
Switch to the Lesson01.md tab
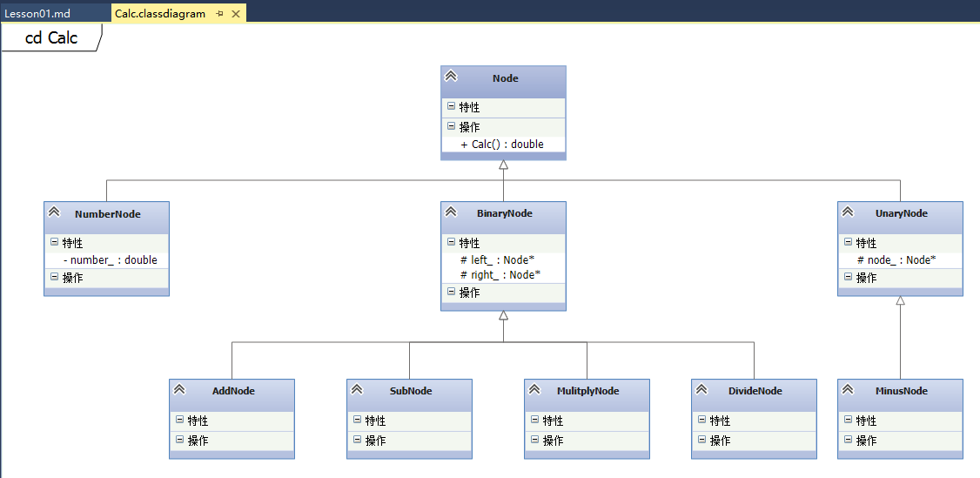(x=37, y=14)
